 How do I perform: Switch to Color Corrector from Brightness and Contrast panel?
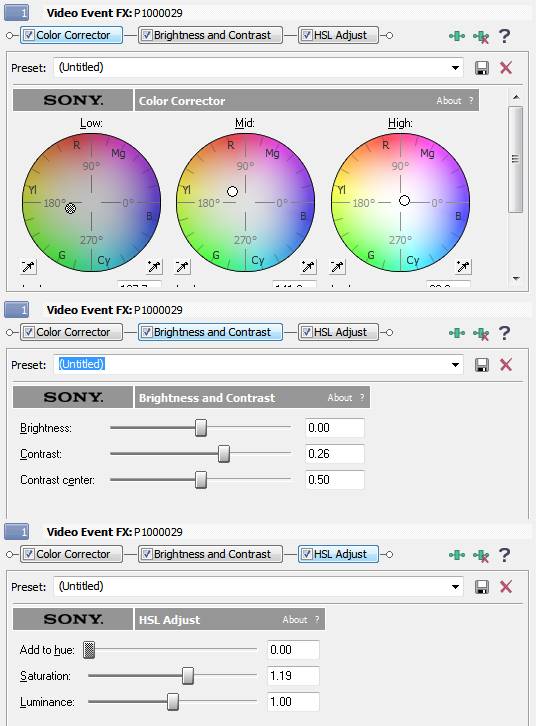click(x=73, y=332)
